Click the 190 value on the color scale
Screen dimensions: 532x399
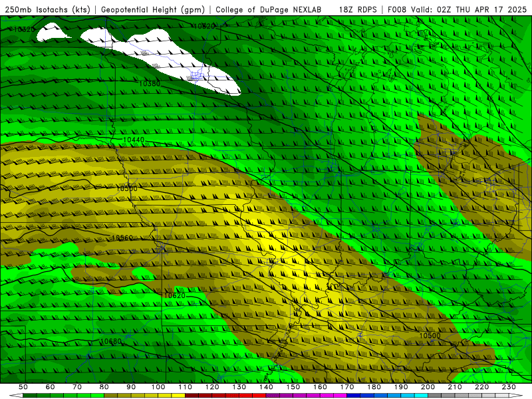(401, 387)
